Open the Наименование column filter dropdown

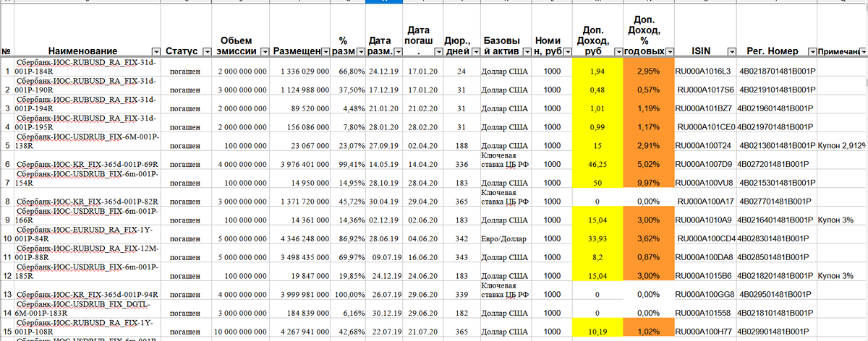click(156, 52)
